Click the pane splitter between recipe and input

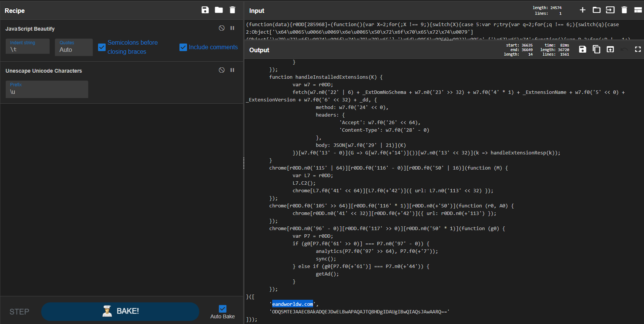[244, 163]
